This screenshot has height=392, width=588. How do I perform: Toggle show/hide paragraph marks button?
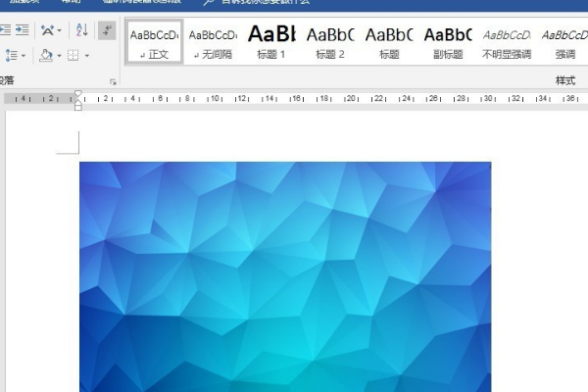[107, 30]
